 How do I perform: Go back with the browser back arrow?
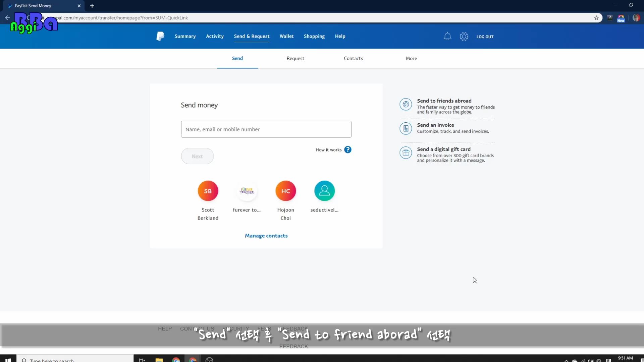click(7, 18)
